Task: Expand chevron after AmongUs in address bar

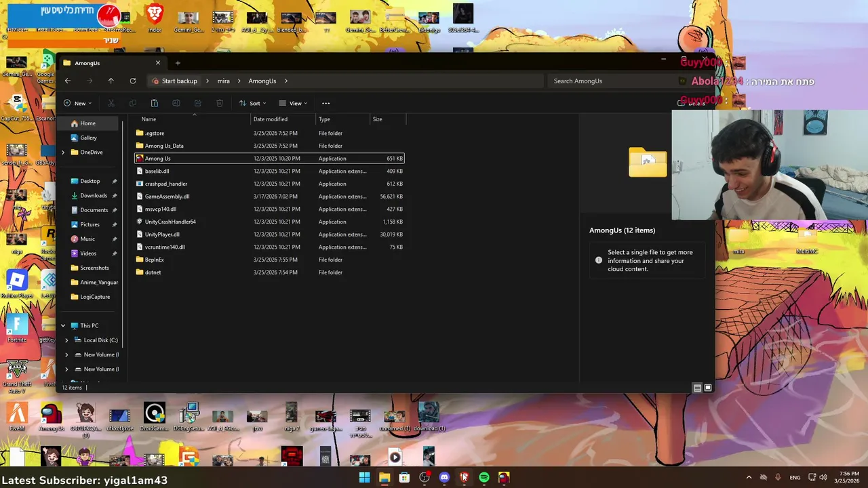Action: click(x=286, y=81)
